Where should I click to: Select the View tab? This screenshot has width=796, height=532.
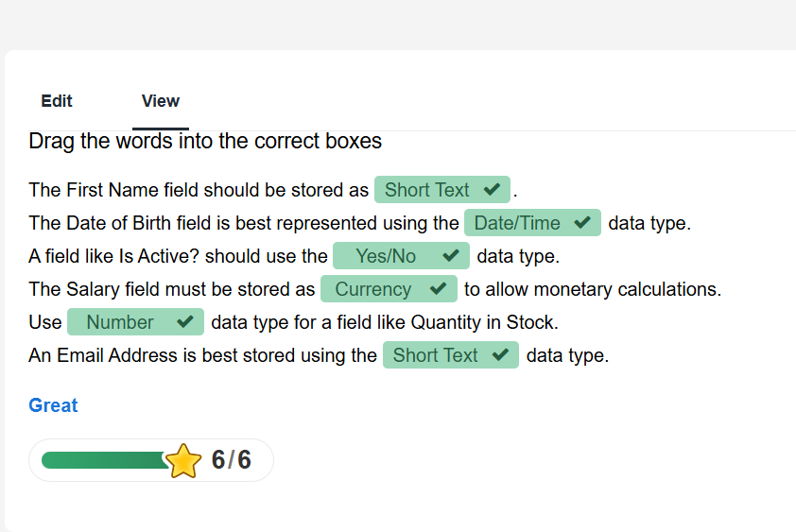coord(161,101)
